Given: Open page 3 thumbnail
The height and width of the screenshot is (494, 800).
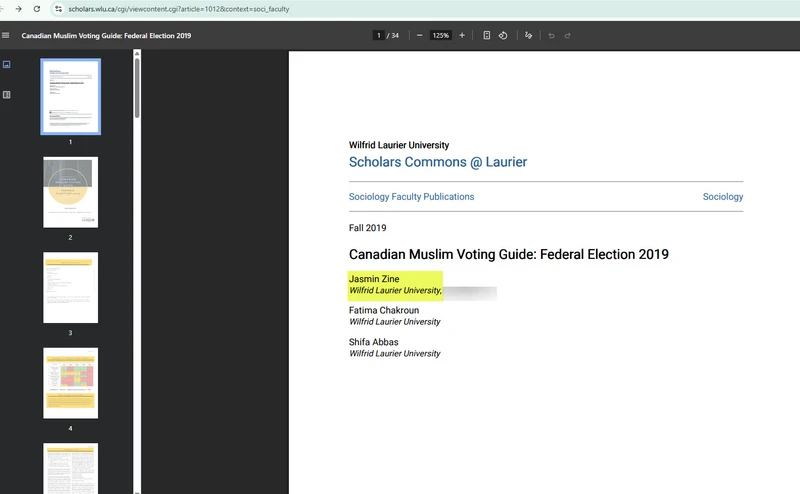Looking at the screenshot, I should (x=70, y=288).
